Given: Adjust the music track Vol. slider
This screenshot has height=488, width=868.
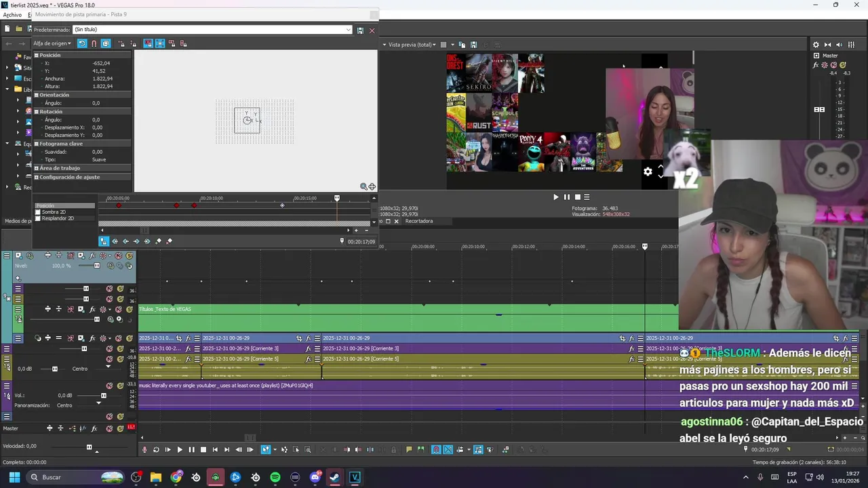Looking at the screenshot, I should [x=104, y=395].
